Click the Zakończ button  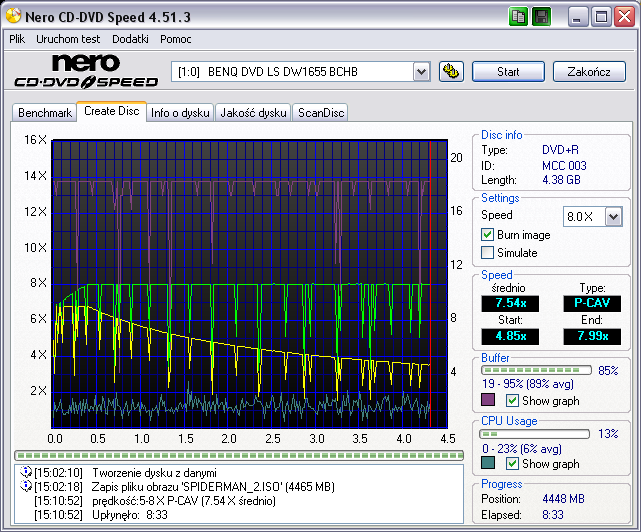(x=589, y=72)
